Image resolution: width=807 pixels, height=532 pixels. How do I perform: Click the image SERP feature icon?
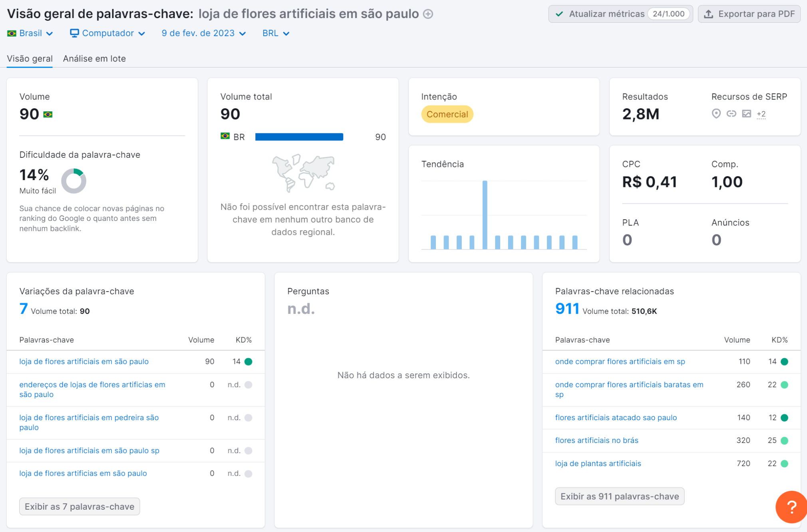(746, 114)
